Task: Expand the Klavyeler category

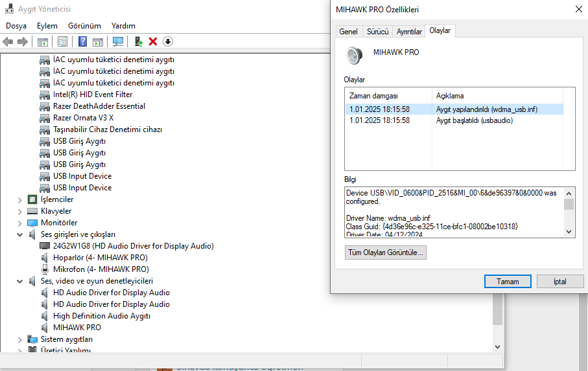Action: [20, 212]
